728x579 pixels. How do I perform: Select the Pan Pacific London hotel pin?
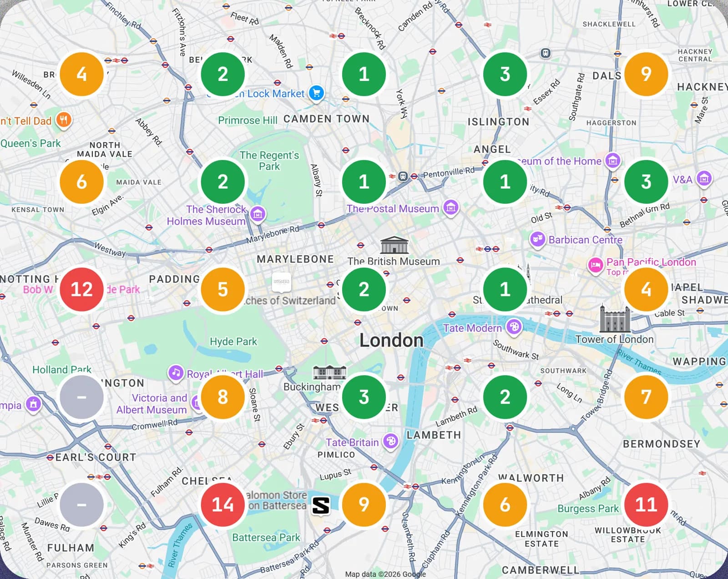(x=595, y=265)
